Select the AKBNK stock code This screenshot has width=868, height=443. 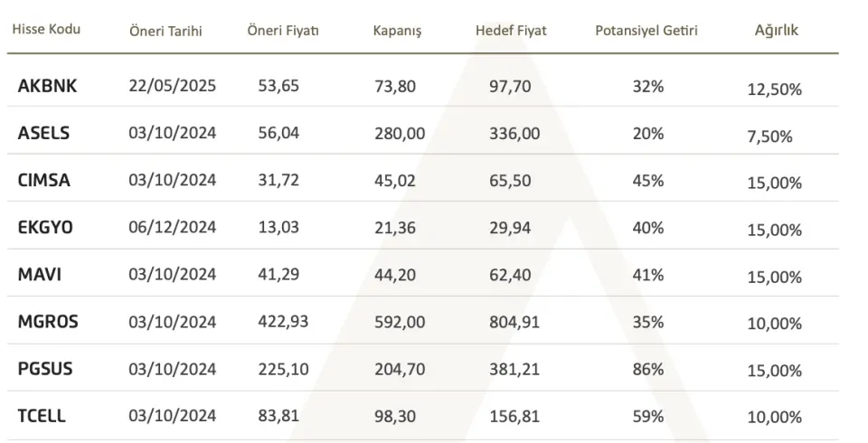(x=47, y=86)
